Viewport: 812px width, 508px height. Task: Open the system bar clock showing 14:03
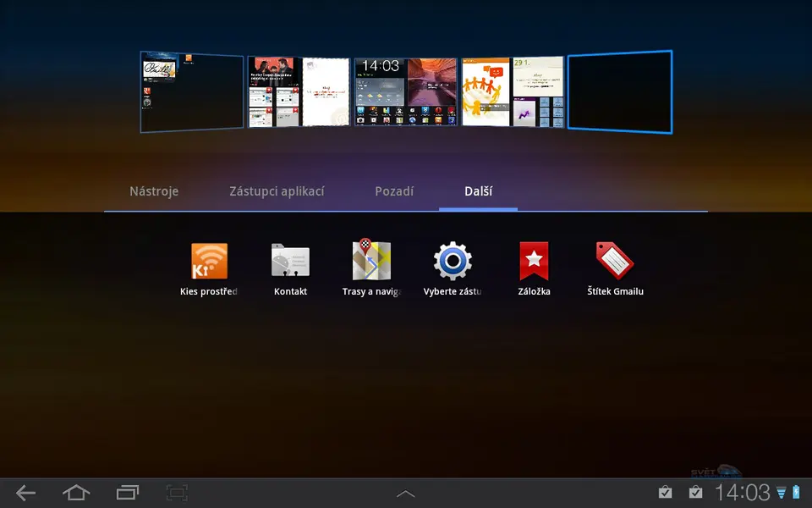click(742, 492)
